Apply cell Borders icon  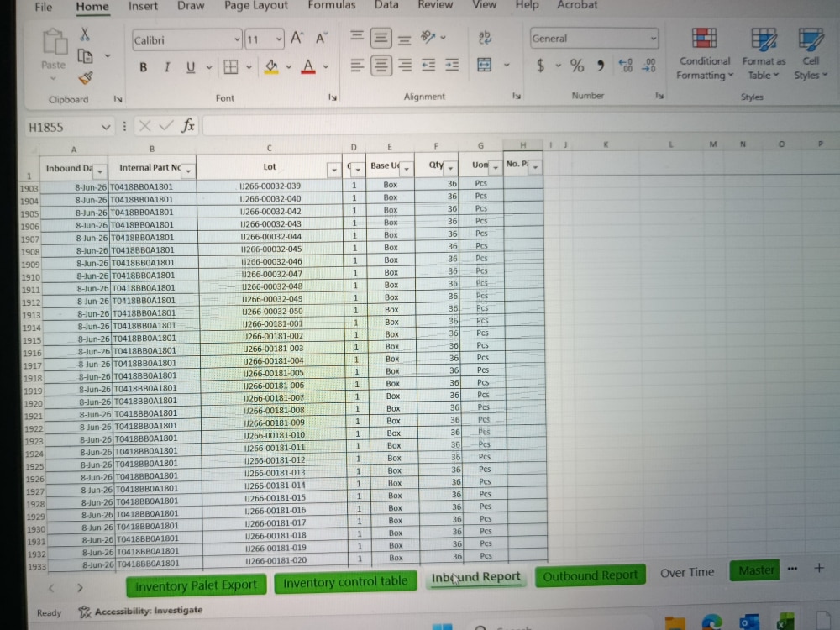click(x=231, y=67)
